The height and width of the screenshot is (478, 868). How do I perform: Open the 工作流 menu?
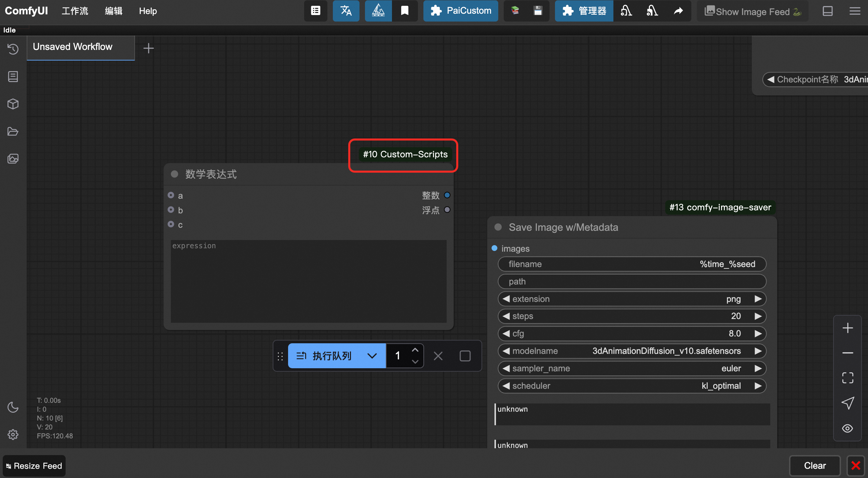[x=75, y=11]
